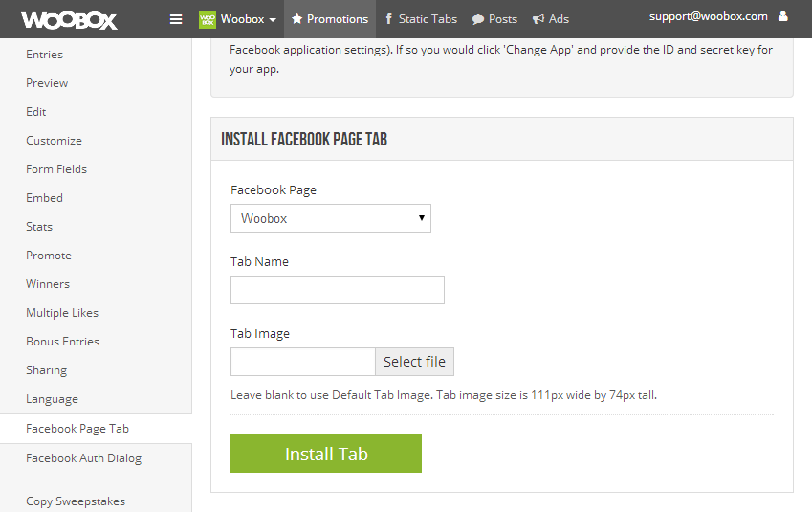Go to Bonus Entries section
812x512 pixels.
click(63, 342)
